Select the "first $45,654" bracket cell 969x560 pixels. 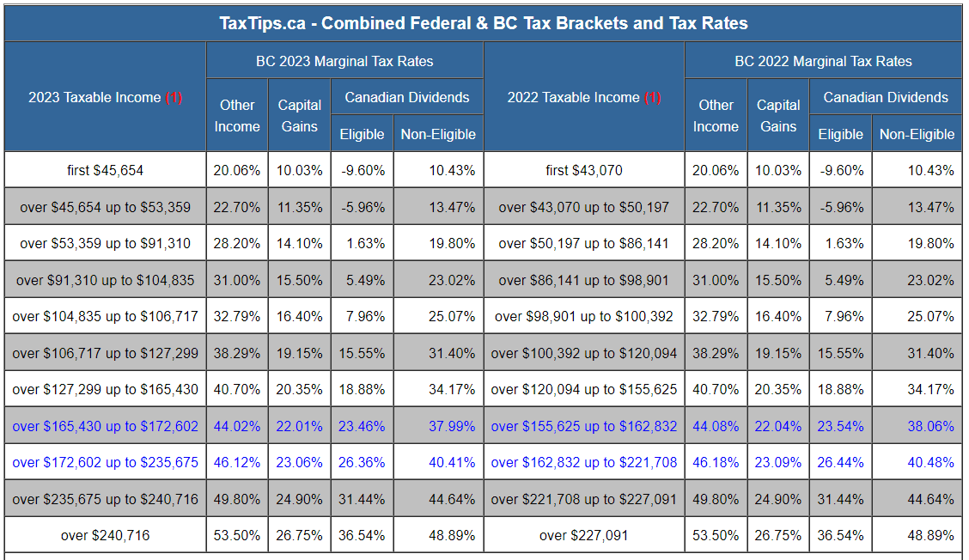pos(105,170)
